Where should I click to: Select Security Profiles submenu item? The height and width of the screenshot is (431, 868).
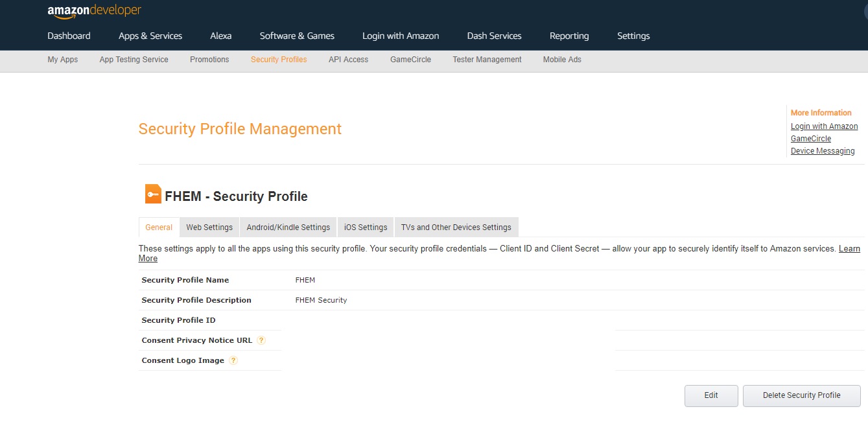[279, 60]
